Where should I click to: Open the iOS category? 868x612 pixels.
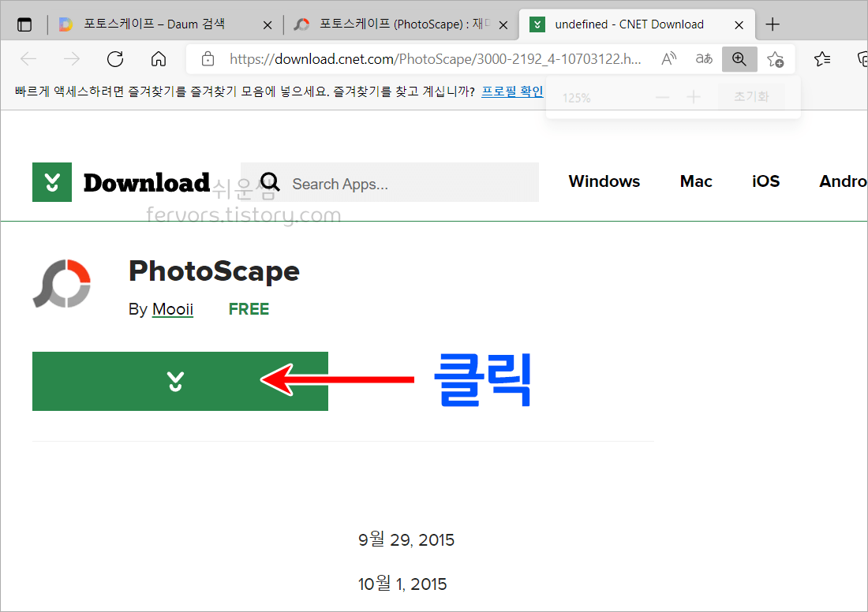coord(765,181)
